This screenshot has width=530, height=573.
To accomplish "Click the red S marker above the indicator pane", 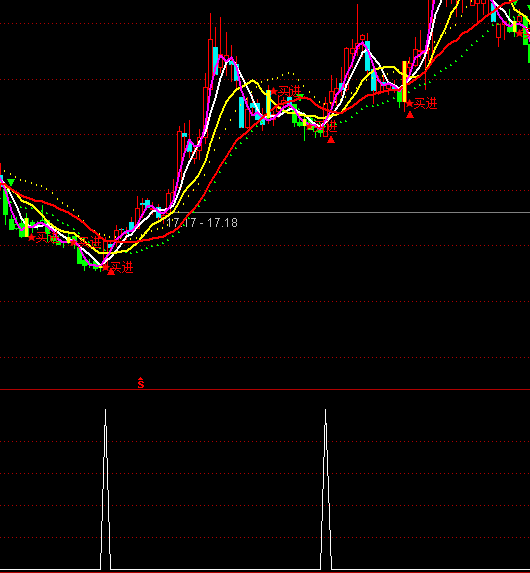I will 141,383.
